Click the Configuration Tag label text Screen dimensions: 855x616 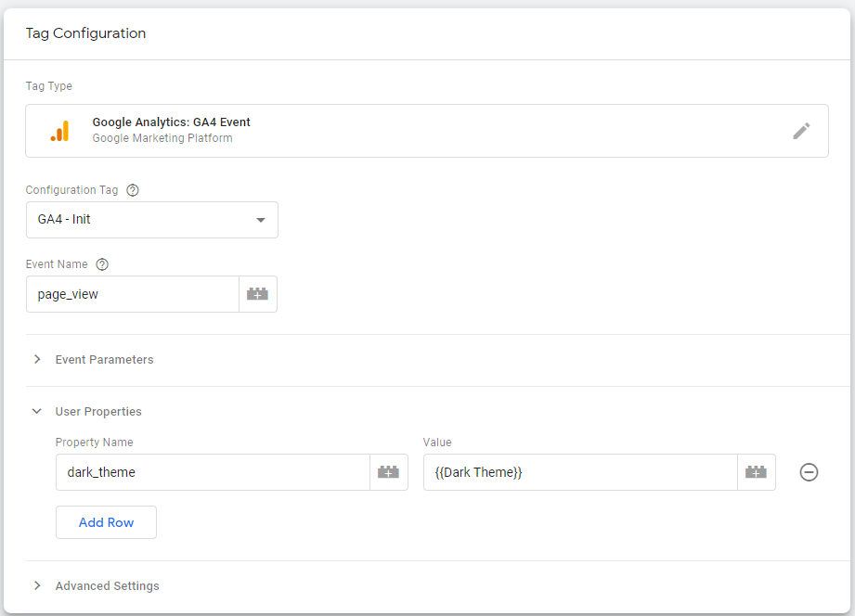(72, 190)
